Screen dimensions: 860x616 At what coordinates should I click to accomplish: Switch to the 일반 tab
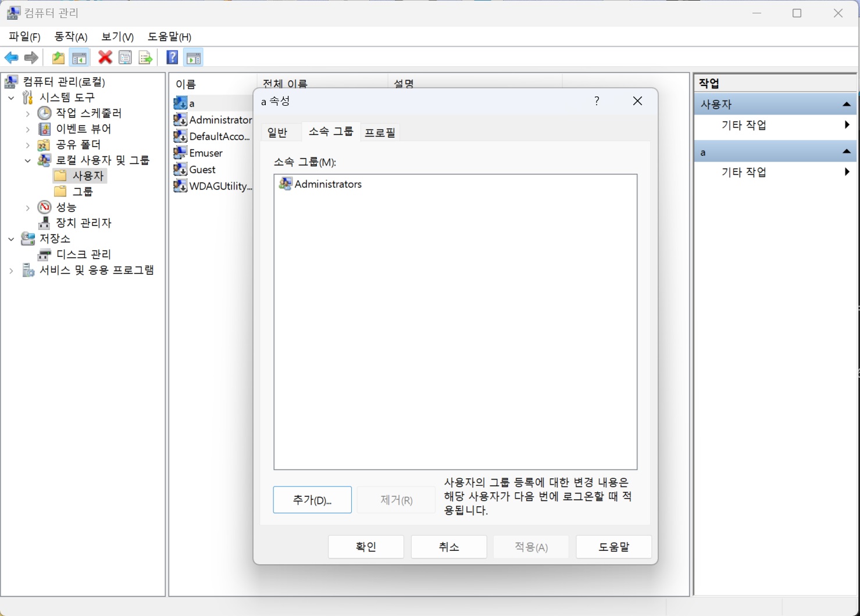277,132
